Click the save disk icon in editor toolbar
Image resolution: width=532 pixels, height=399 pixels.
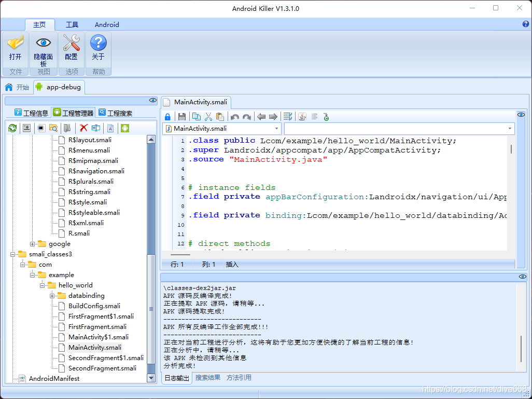point(182,117)
